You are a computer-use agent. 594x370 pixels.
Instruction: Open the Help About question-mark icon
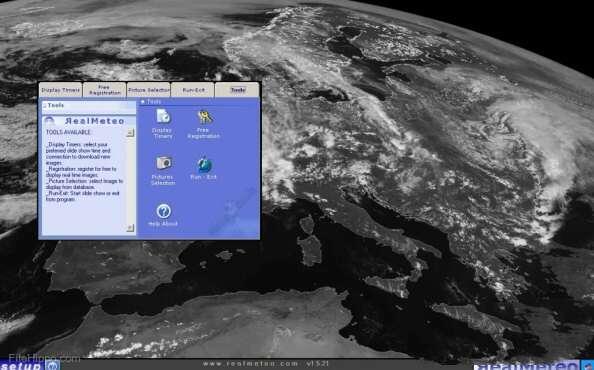tap(163, 211)
